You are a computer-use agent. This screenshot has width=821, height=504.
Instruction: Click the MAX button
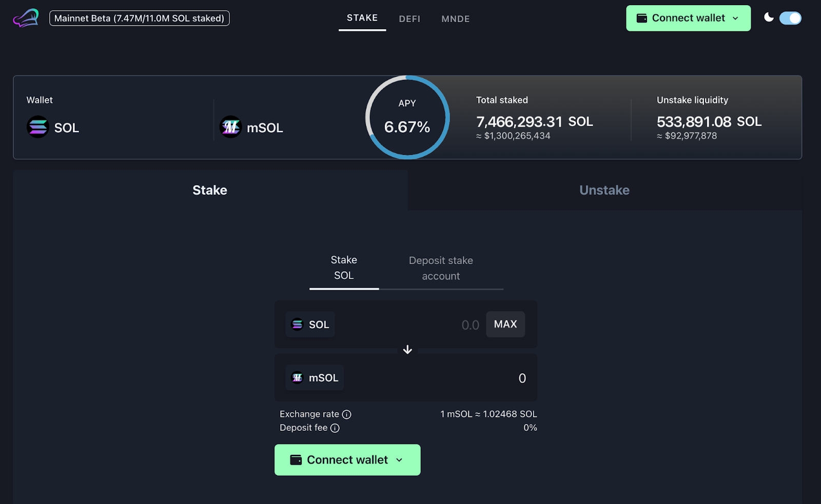click(505, 324)
